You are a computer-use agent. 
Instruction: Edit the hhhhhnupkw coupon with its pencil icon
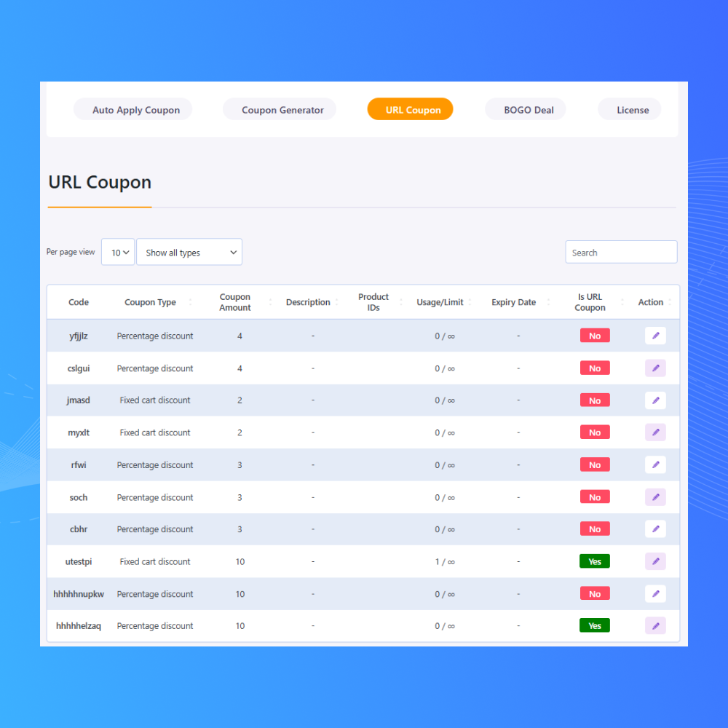(655, 594)
